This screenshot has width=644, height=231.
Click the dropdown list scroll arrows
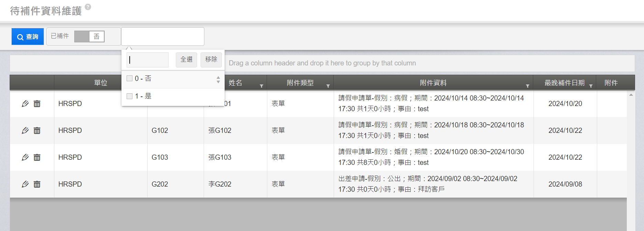218,80
